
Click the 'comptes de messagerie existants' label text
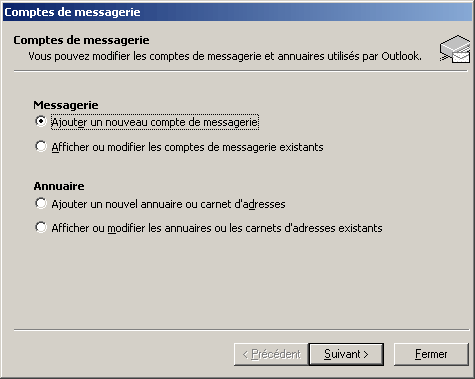[x=244, y=147]
